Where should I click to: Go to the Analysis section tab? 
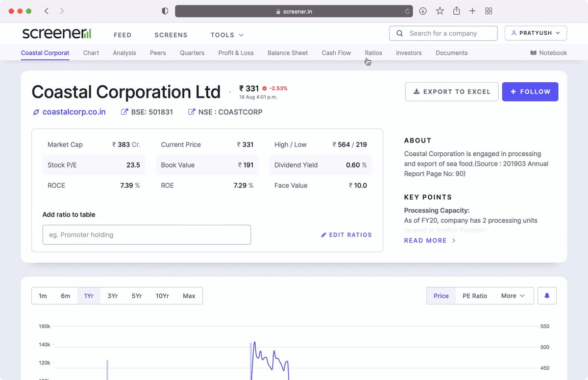pyautogui.click(x=124, y=53)
